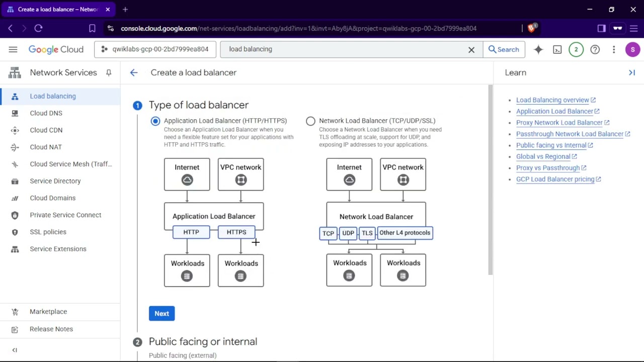The height and width of the screenshot is (362, 644).
Task: Toggle the browser sidebar panel icon
Action: pos(601,29)
